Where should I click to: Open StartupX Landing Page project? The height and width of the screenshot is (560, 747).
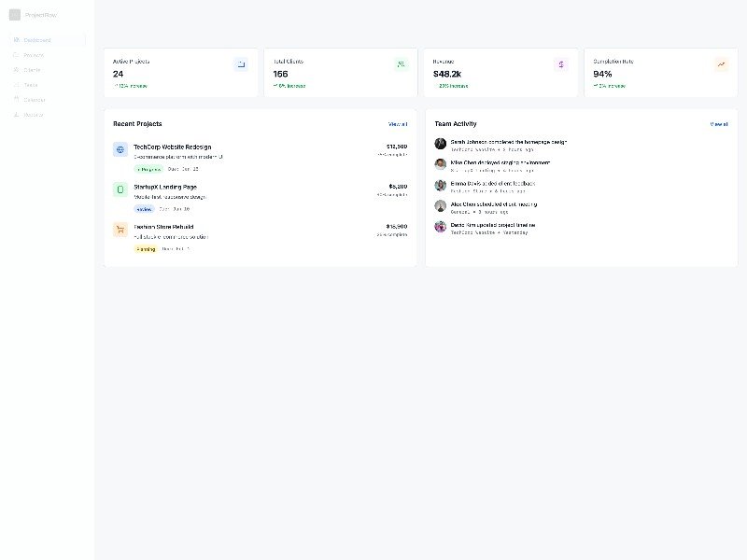(x=165, y=187)
